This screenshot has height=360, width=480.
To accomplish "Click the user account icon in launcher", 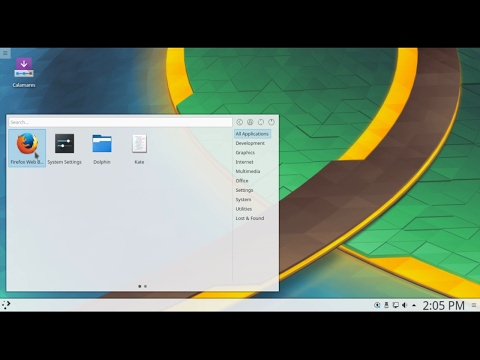I will point(250,122).
